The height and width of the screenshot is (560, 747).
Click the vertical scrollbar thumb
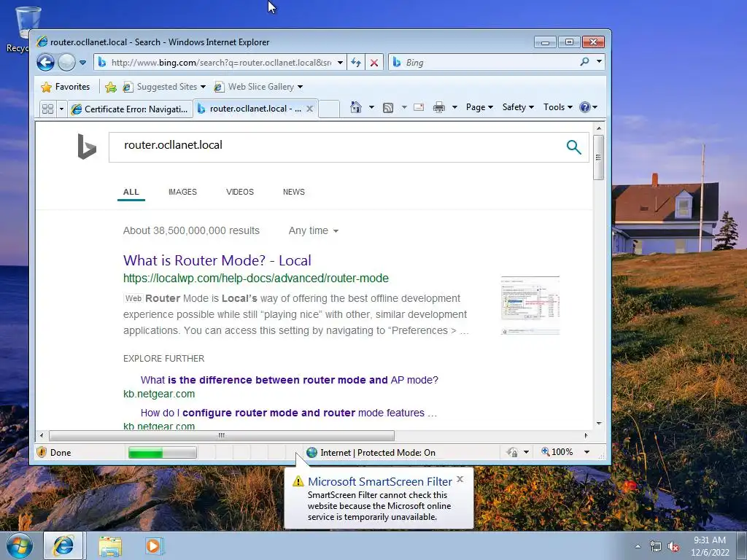pos(599,157)
